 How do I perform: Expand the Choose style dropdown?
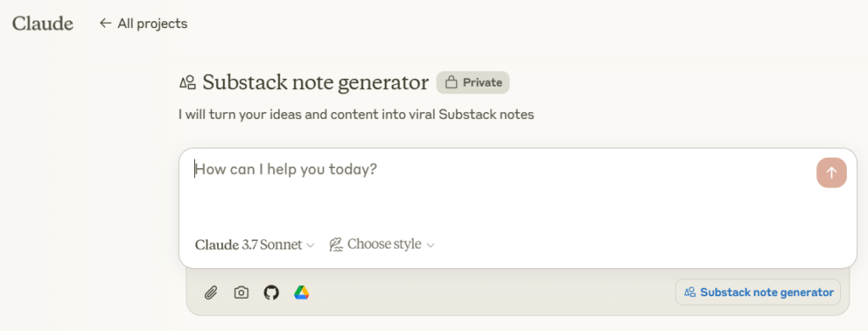click(382, 244)
